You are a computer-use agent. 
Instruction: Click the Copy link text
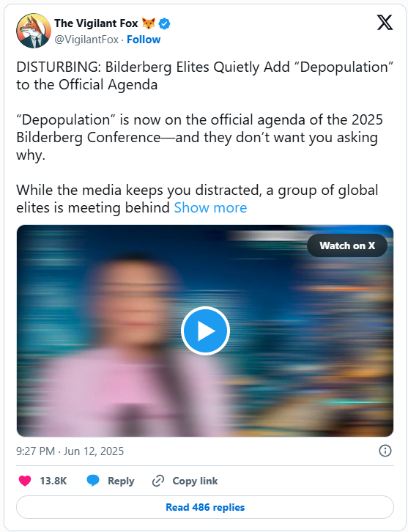(x=195, y=481)
